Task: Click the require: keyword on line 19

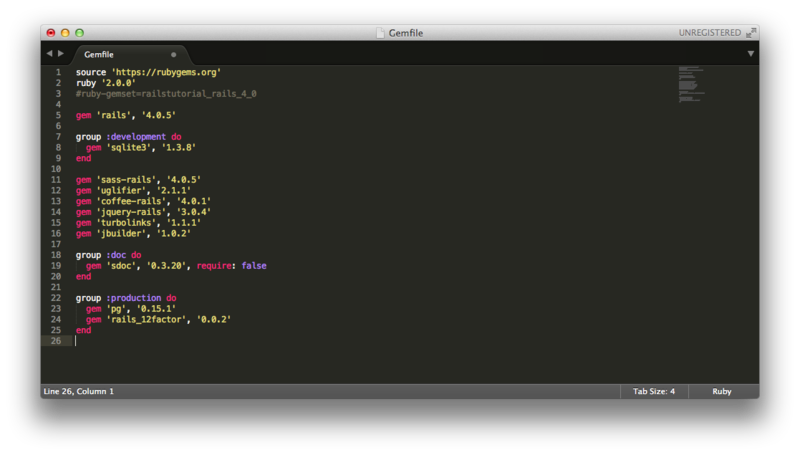Action: (216, 266)
